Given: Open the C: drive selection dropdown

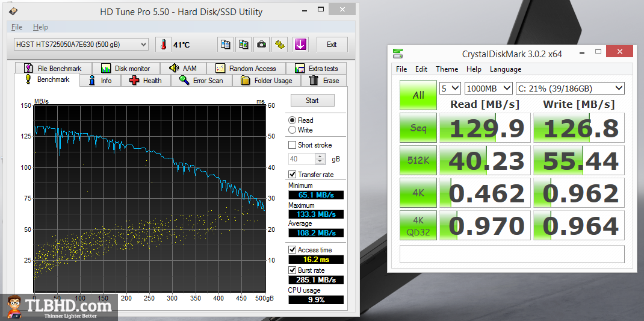Looking at the screenshot, I should pos(570,88).
